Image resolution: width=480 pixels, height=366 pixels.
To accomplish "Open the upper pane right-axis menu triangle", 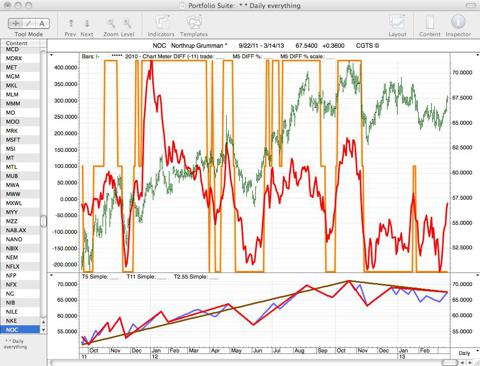I will tap(477, 55).
